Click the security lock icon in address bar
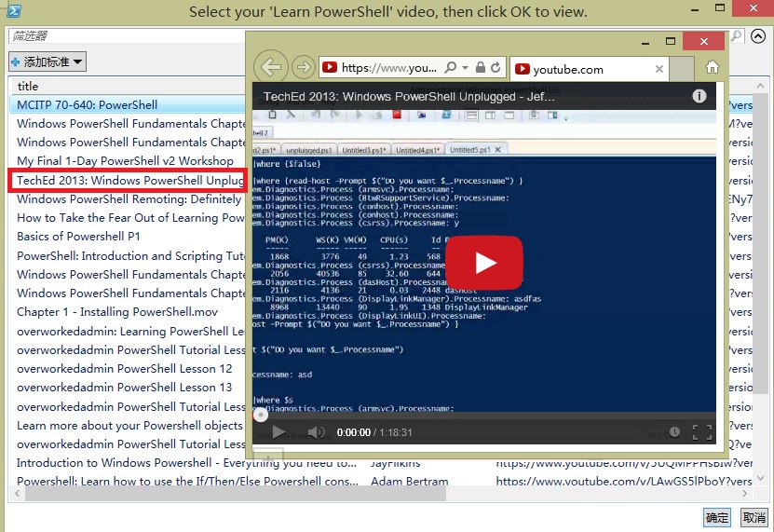The height and width of the screenshot is (532, 774). click(x=481, y=67)
